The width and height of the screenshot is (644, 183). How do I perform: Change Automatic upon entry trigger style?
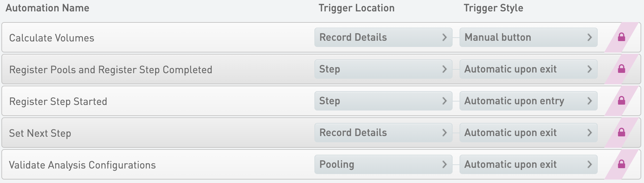click(528, 101)
